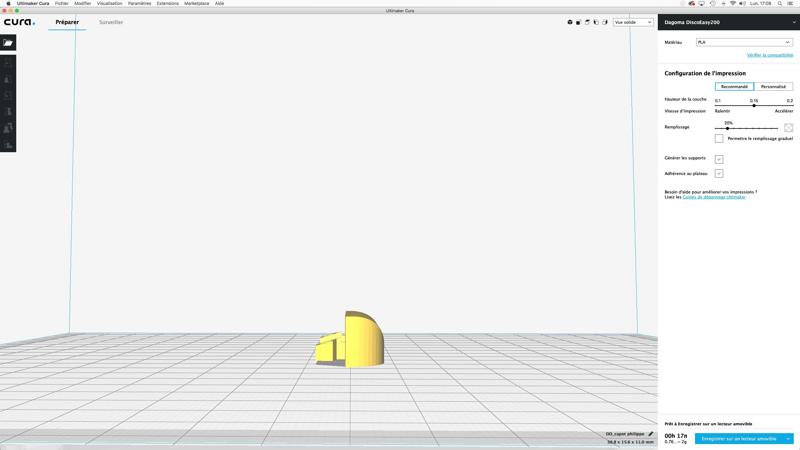Viewport: 800px width, 450px height.
Task: Open the Visualisation menu
Action: [110, 4]
